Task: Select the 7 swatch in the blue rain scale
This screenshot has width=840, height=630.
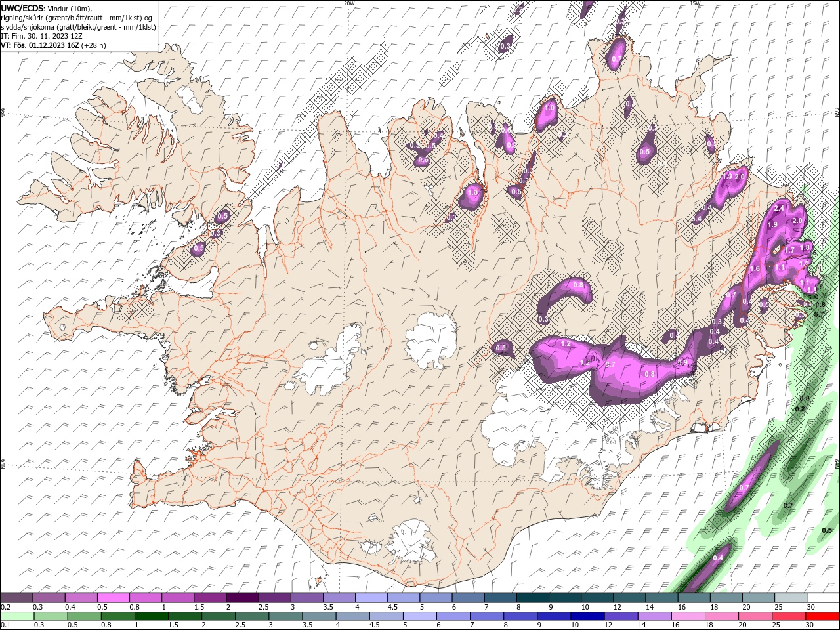Action: (486, 616)
